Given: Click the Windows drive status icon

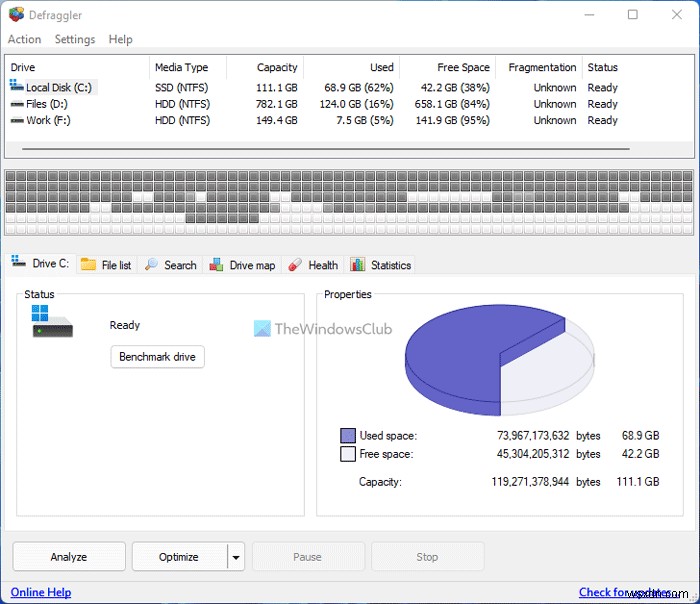Looking at the screenshot, I should (52, 321).
